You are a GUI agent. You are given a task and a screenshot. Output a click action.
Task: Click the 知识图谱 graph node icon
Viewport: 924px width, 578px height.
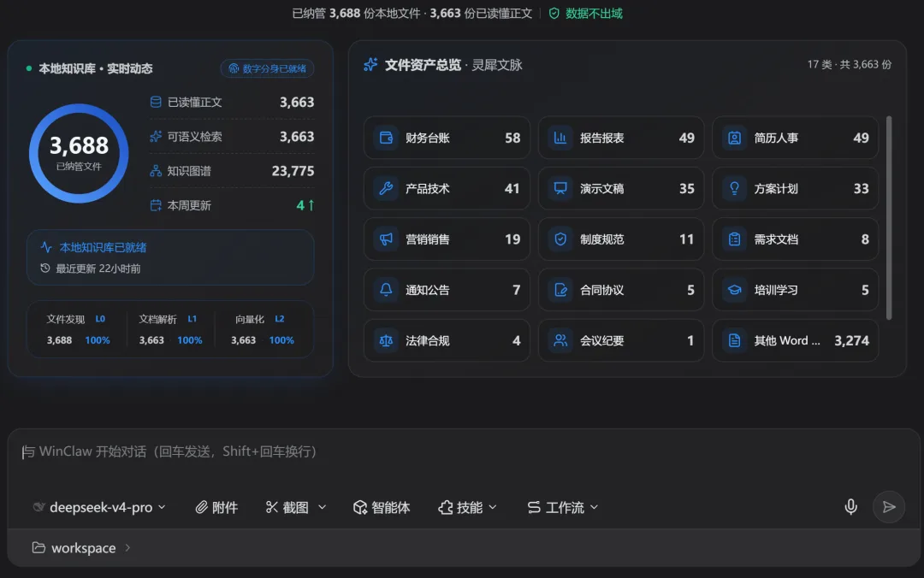click(x=156, y=171)
